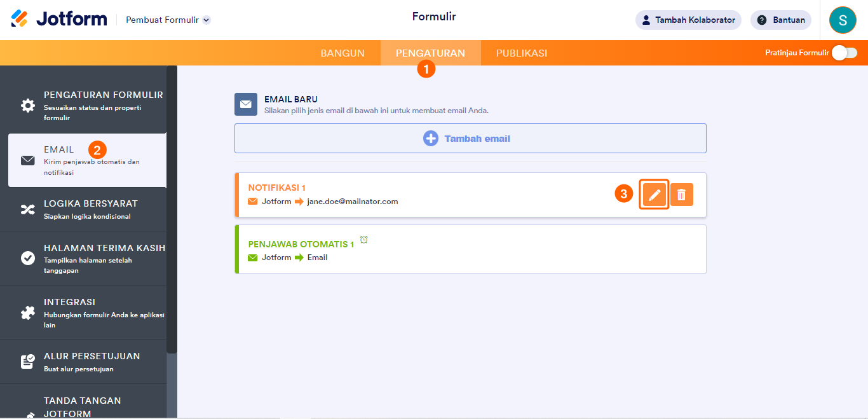Click the puzzle piece Integrasi icon
This screenshot has width=868, height=419.
(28, 313)
